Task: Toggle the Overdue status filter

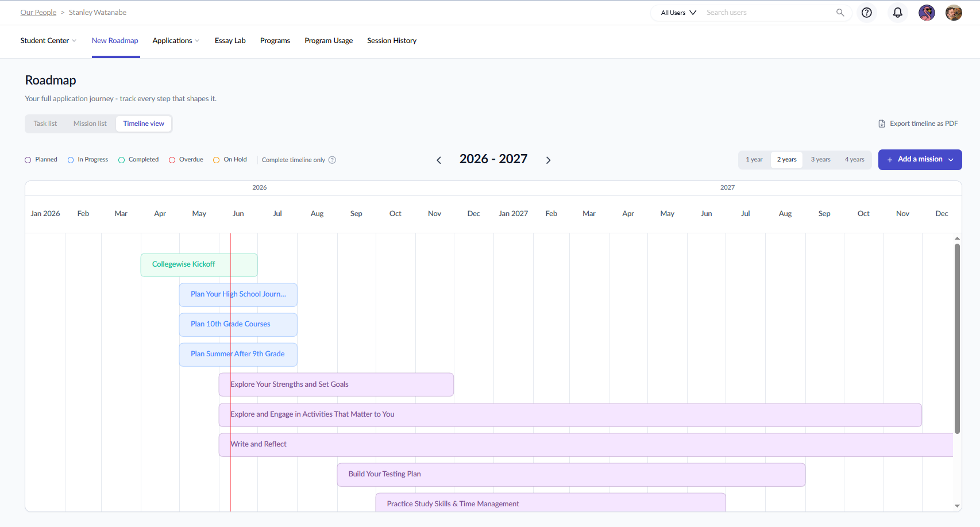Action: pyautogui.click(x=186, y=160)
